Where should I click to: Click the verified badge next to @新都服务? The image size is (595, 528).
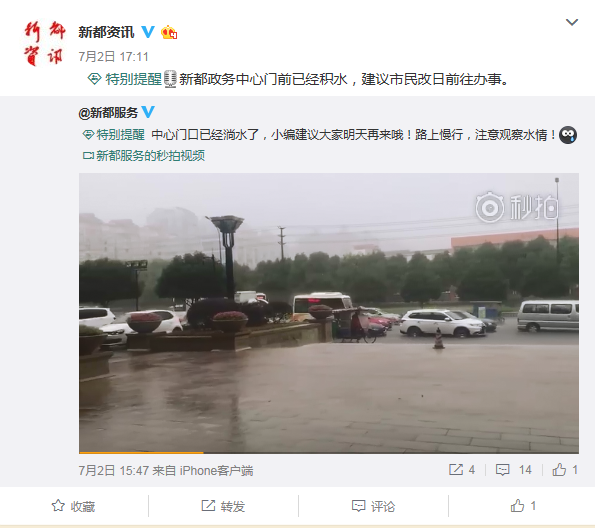148,112
